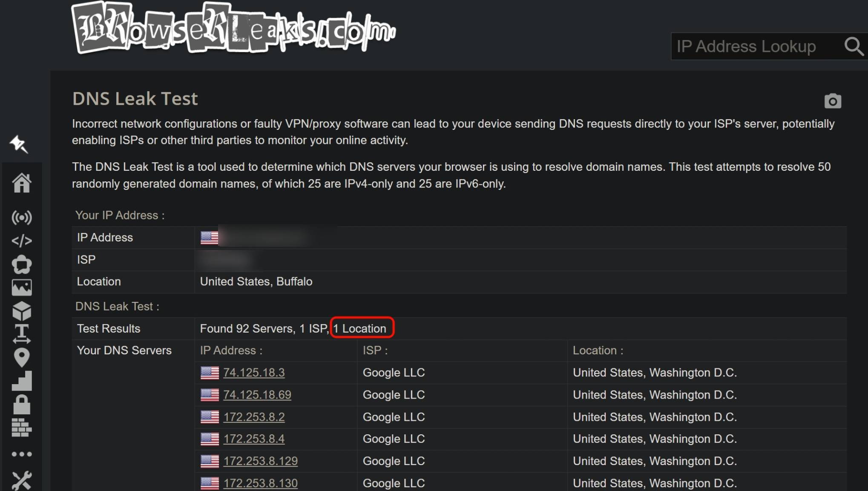Click 'Google LLC' in the 74.125.18.3 row

pyautogui.click(x=394, y=373)
